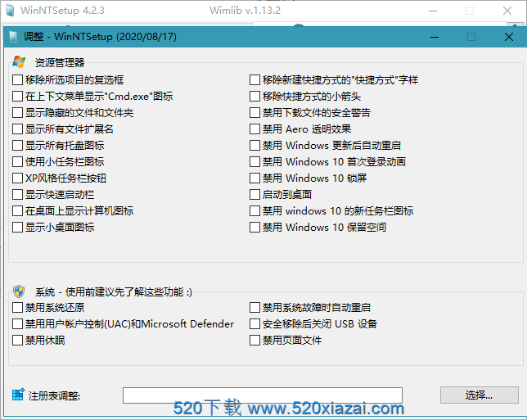This screenshot has width=527, height=420.
Task: Close the WinNTSetup 4.2.3 main window
Action: [507, 11]
